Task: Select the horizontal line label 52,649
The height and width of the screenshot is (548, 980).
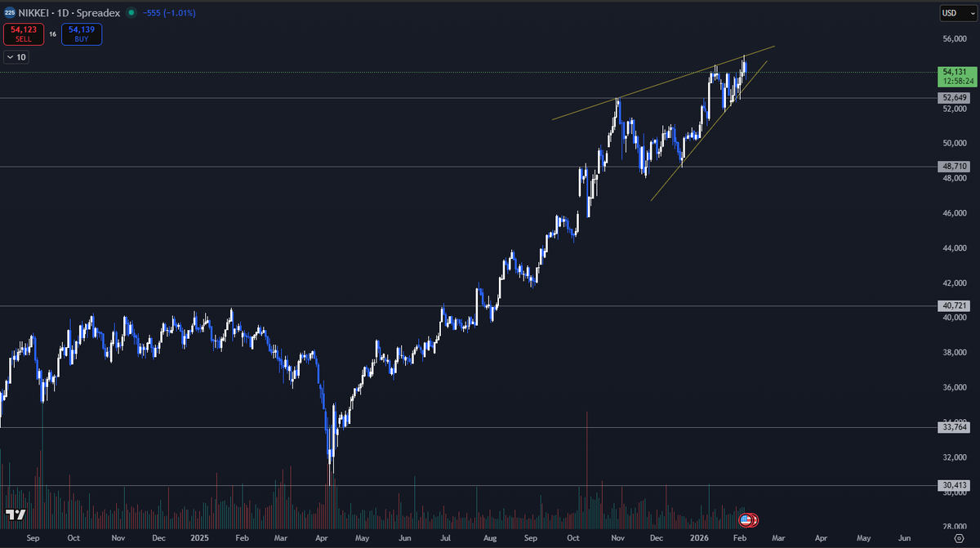Action: tap(955, 98)
